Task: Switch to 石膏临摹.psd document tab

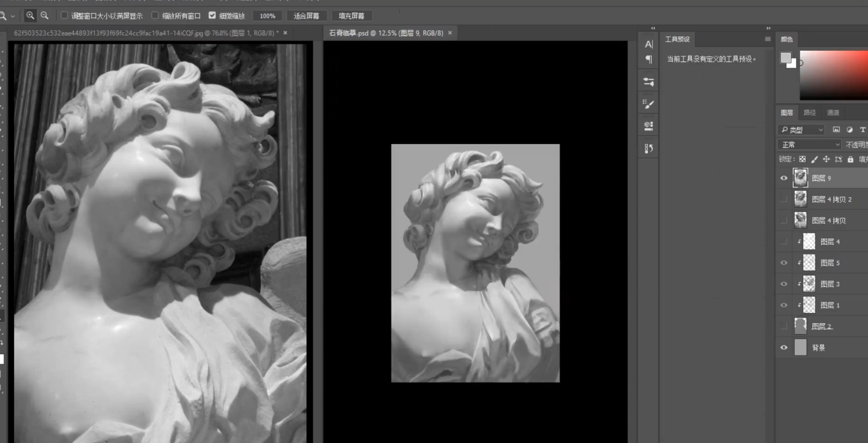Action: pyautogui.click(x=386, y=33)
